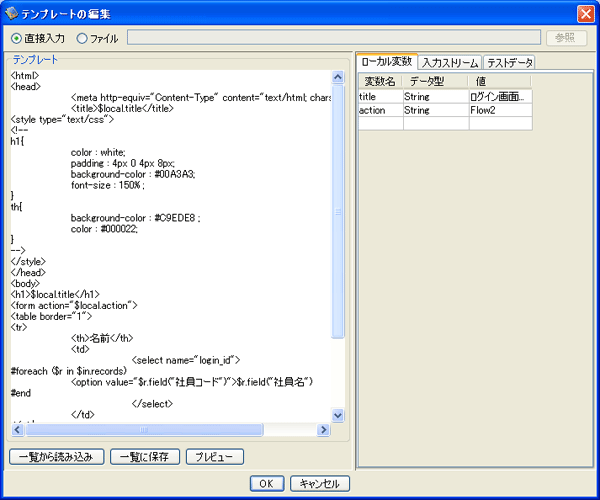Switch to the ローカル変数 tab
600x500 pixels.
point(386,62)
